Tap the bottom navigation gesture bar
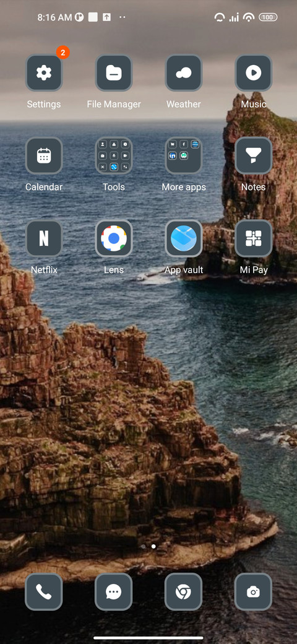The width and height of the screenshot is (297, 644). pyautogui.click(x=148, y=638)
